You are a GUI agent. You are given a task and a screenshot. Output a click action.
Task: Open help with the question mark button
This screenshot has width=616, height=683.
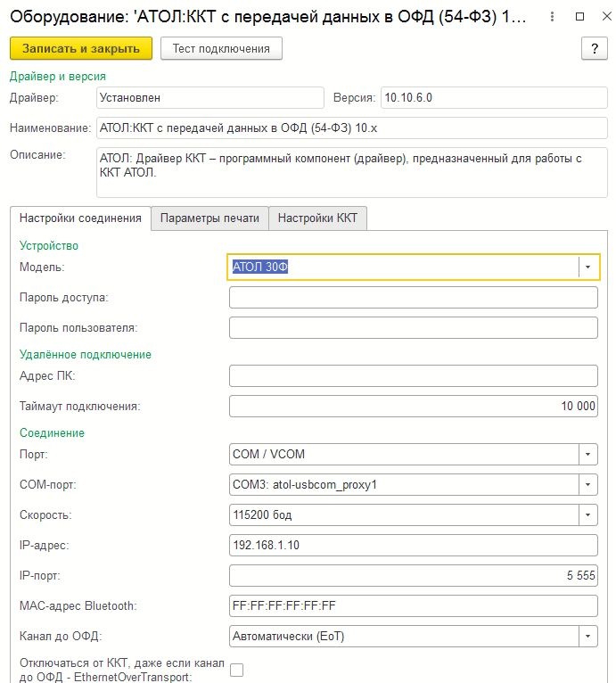click(594, 48)
